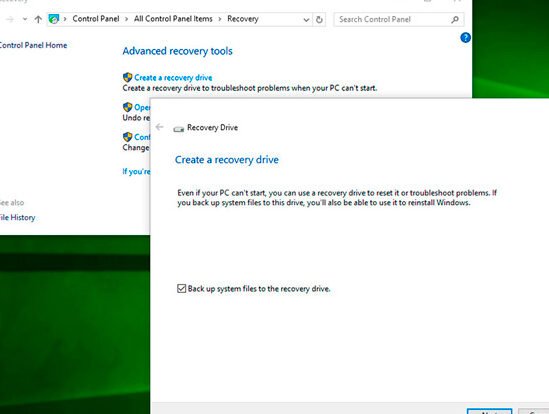Select Control Panel breadcrumb
Image resolution: width=549 pixels, height=414 pixels.
click(96, 19)
